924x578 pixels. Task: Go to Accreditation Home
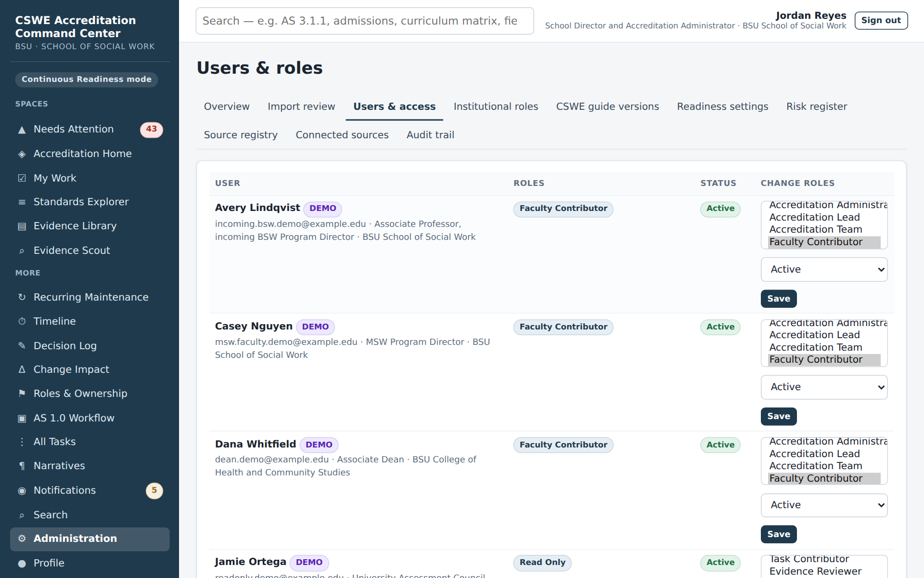(90, 154)
